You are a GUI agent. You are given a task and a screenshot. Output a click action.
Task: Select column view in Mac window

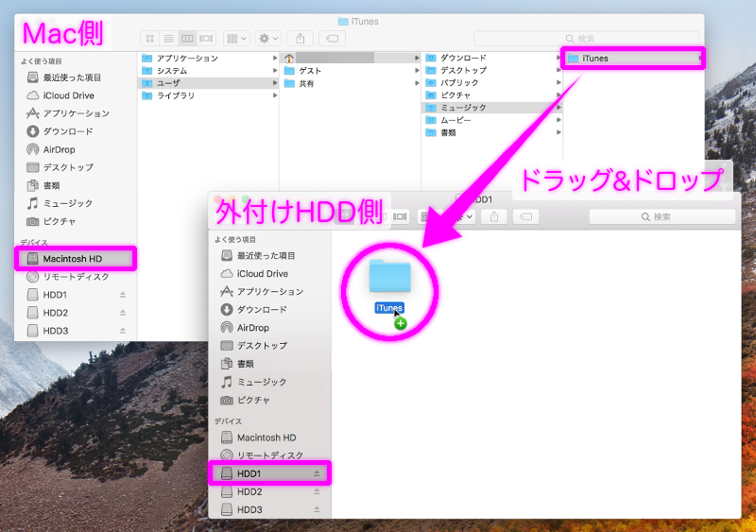[x=187, y=38]
